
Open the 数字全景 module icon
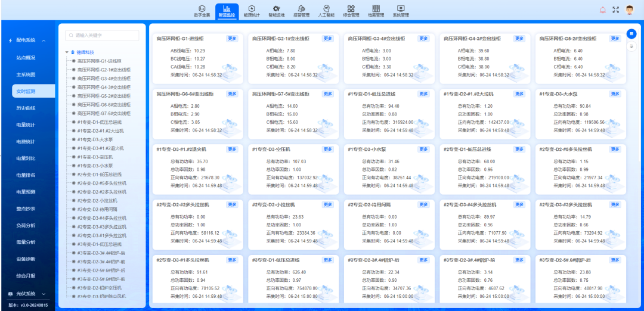(x=202, y=8)
